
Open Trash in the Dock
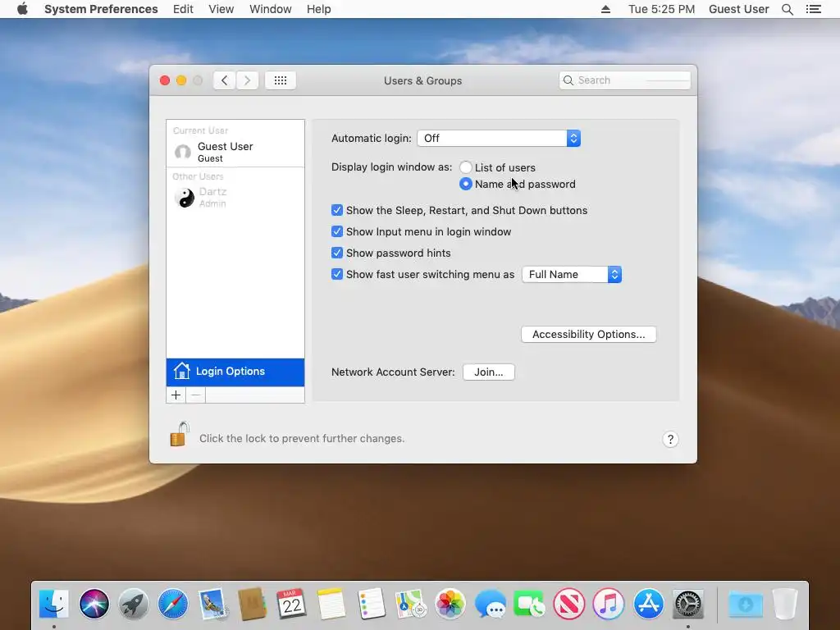pyautogui.click(x=785, y=604)
